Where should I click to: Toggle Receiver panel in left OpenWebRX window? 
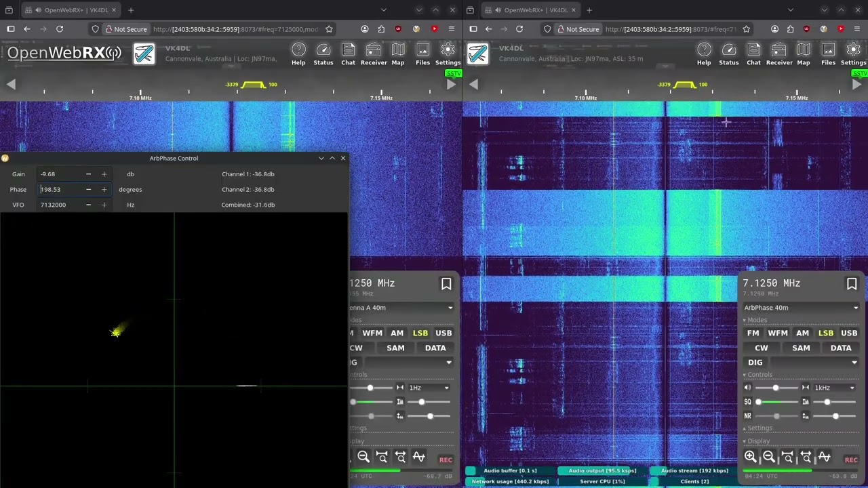tap(374, 54)
